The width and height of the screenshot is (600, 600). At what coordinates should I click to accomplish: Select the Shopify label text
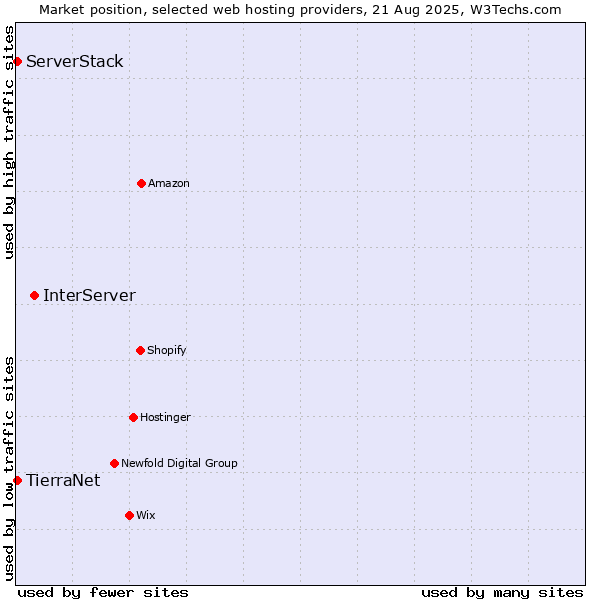click(x=167, y=350)
